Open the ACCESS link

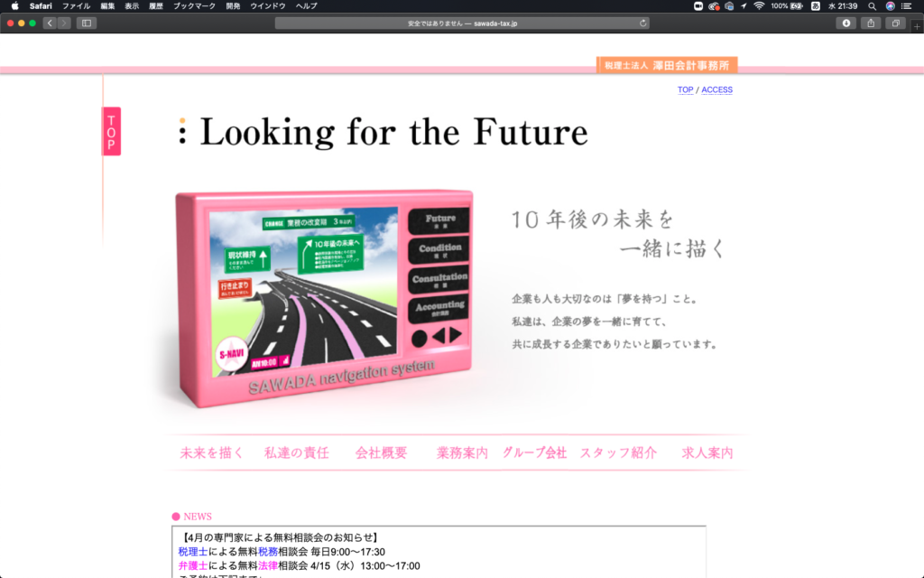[x=716, y=89]
